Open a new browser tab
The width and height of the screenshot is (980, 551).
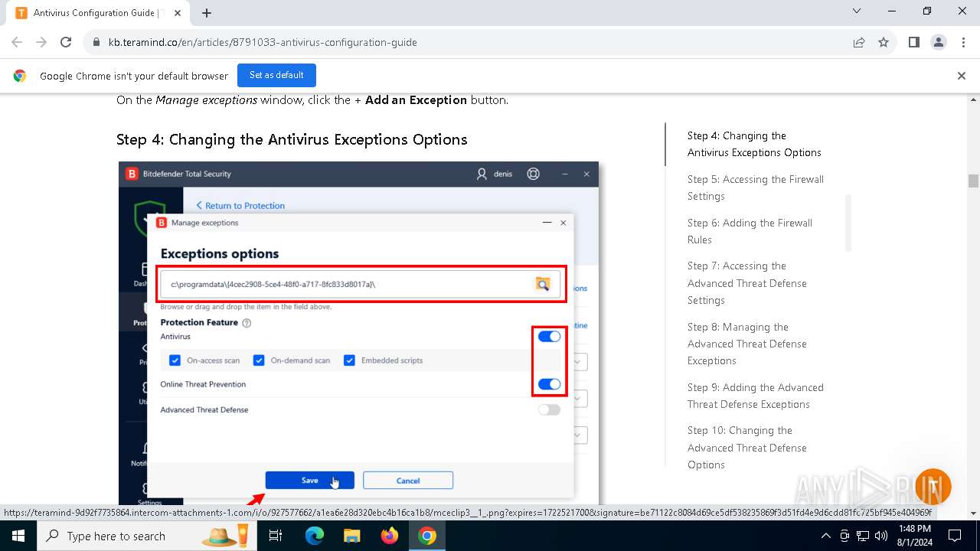[207, 13]
